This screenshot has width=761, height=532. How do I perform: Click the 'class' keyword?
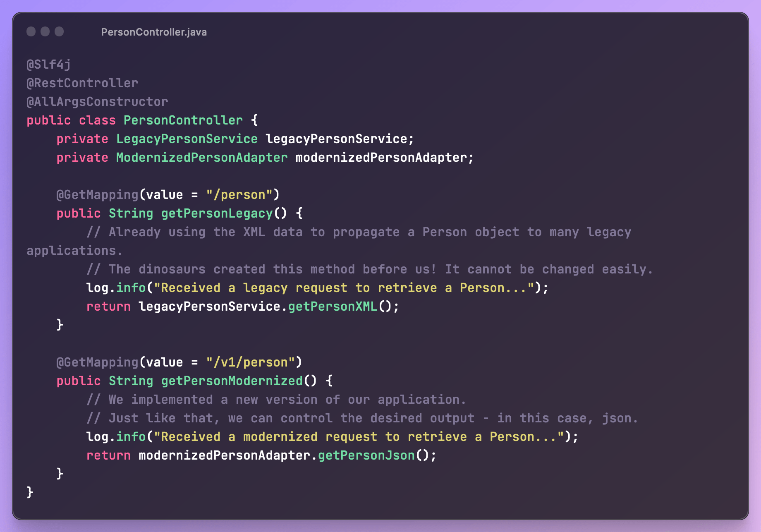[x=97, y=120]
